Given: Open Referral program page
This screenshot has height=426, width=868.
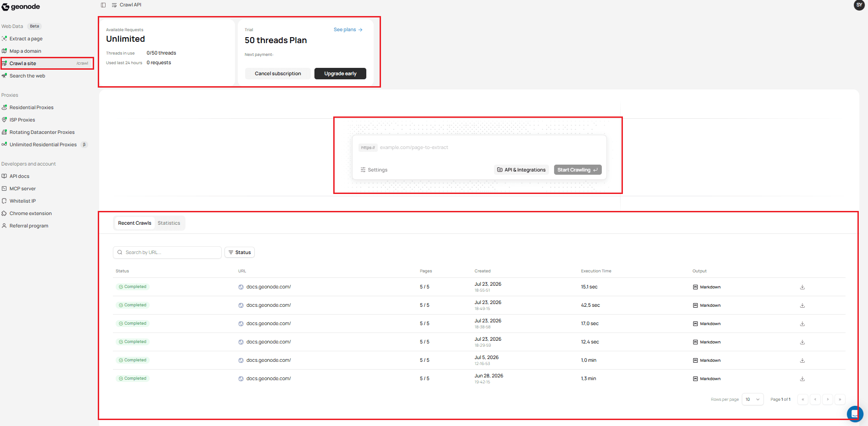Looking at the screenshot, I should pos(28,226).
